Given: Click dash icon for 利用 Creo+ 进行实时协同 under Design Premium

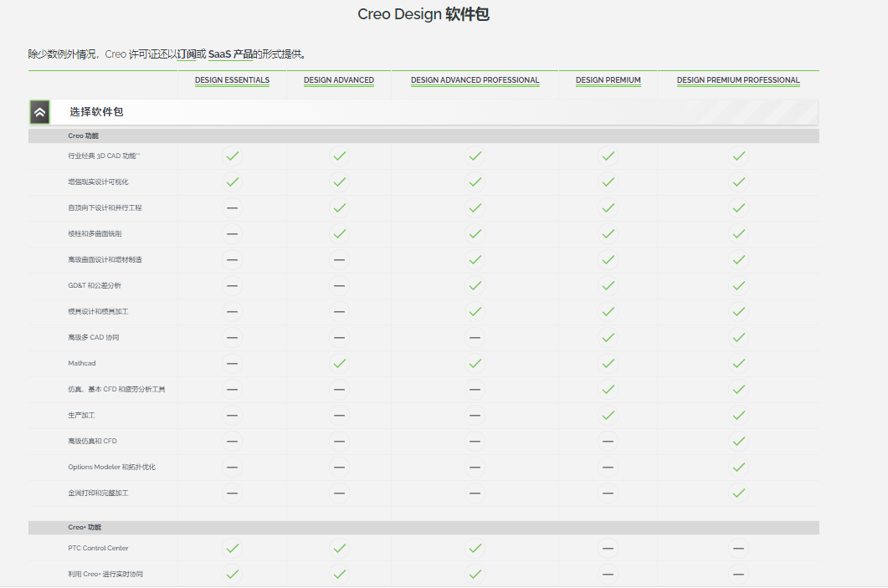Looking at the screenshot, I should coord(608,575).
